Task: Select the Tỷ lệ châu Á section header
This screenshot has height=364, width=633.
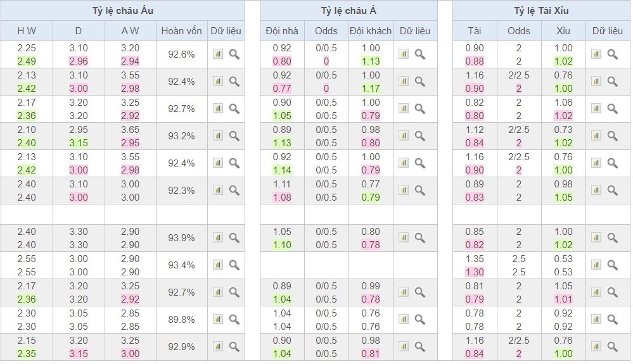Action: coord(348,11)
